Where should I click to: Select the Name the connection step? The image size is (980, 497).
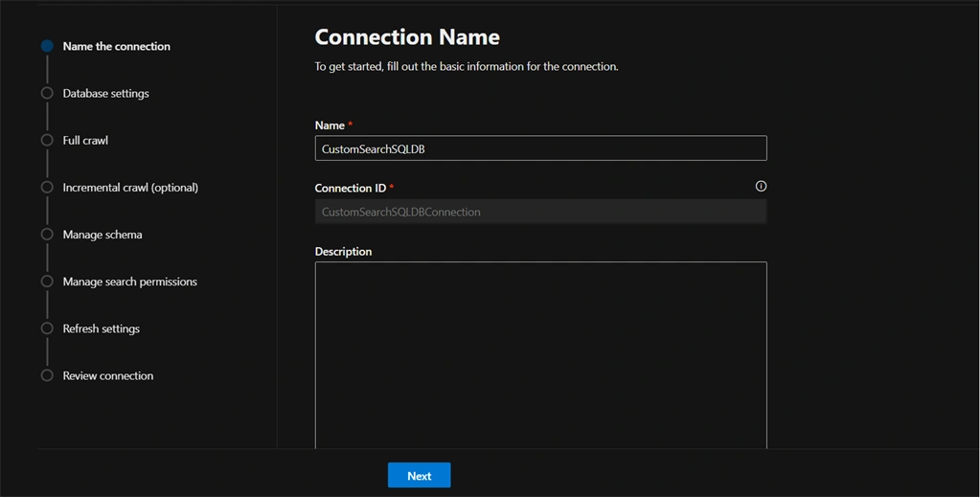[x=116, y=46]
